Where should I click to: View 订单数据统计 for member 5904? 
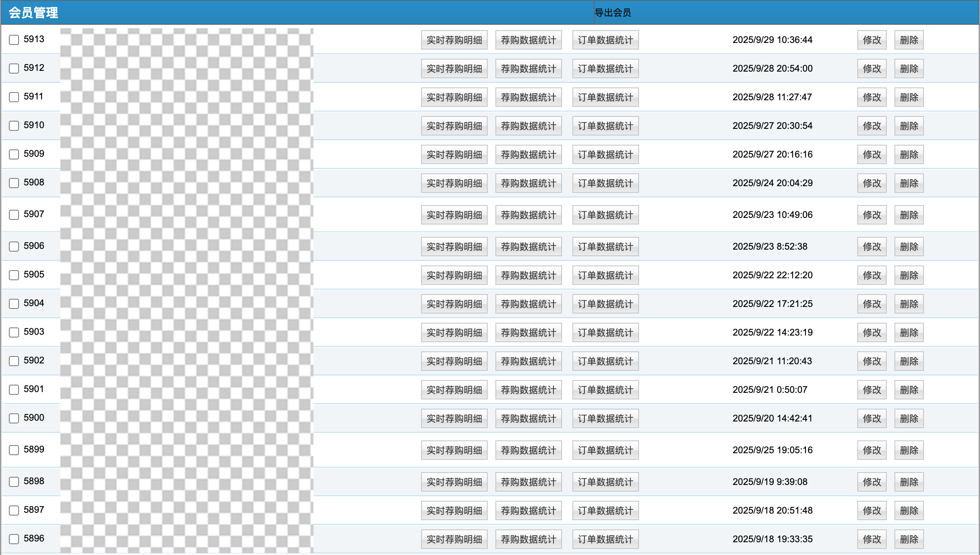click(x=605, y=304)
